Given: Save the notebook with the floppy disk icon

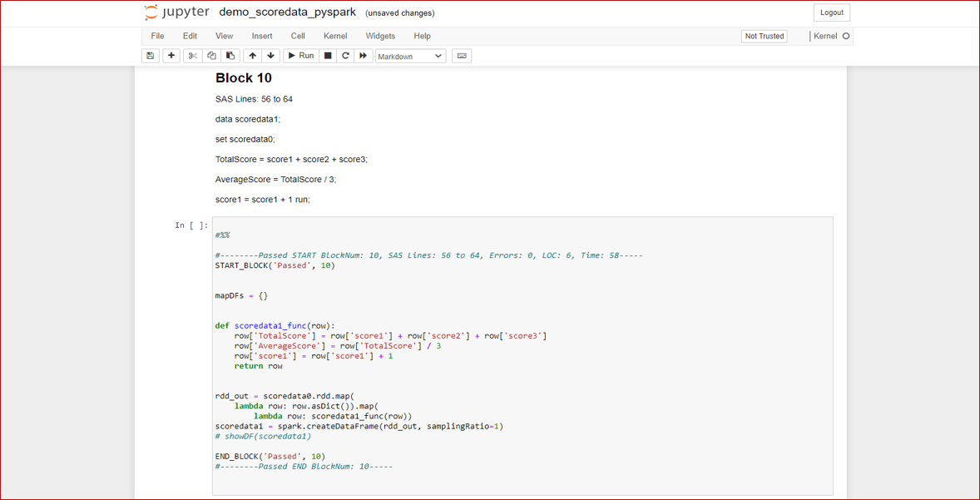Looking at the screenshot, I should coord(150,56).
